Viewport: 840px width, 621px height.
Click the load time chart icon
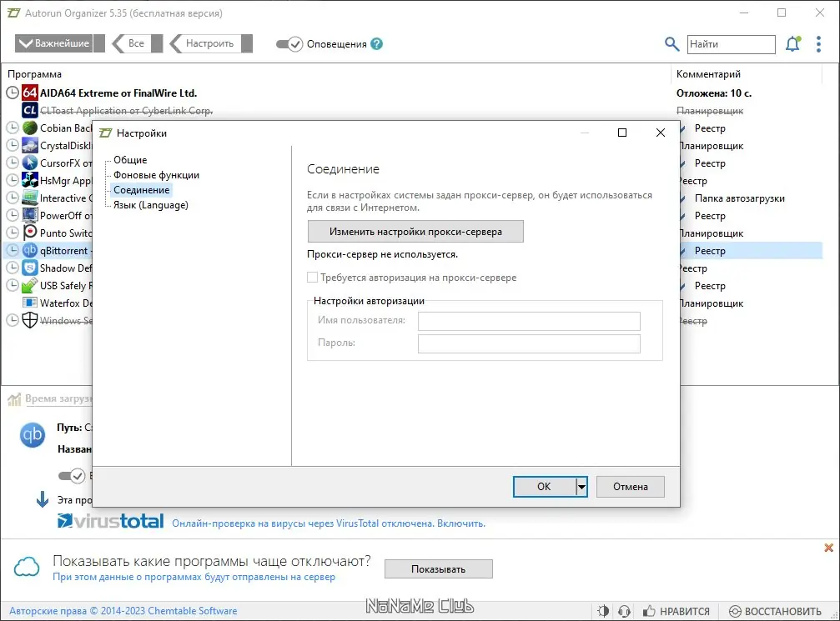click(x=14, y=398)
